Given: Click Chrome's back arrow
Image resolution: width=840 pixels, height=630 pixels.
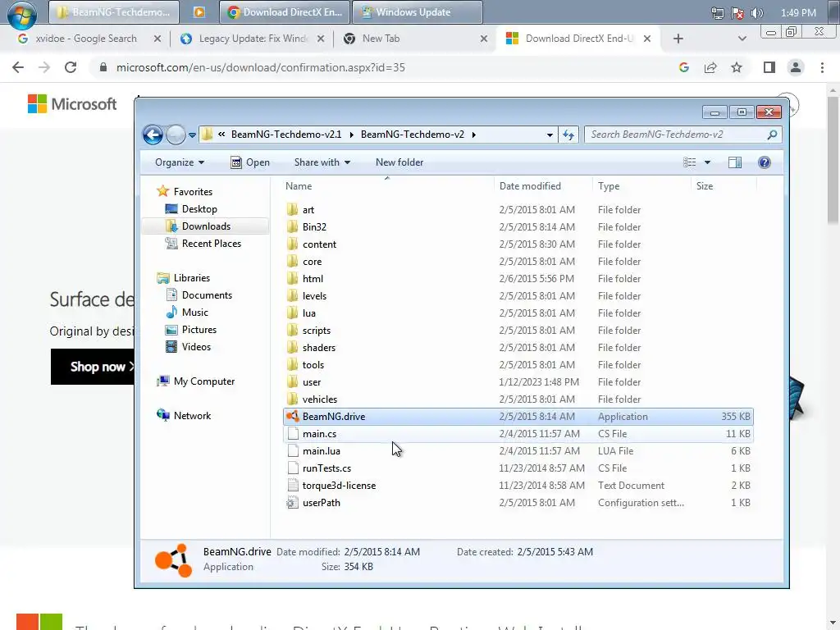Looking at the screenshot, I should [18, 67].
